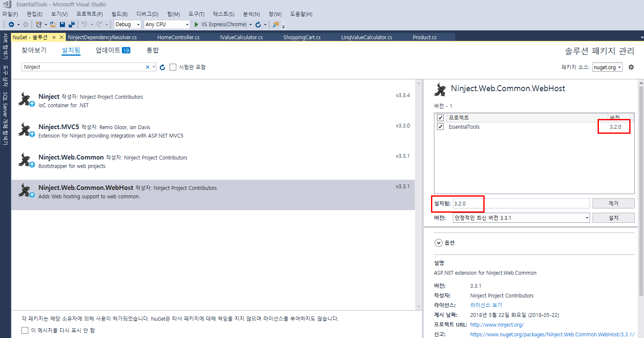Click the Redo arrow icon
This screenshot has width=644, height=338.
pyautogui.click(x=99, y=24)
